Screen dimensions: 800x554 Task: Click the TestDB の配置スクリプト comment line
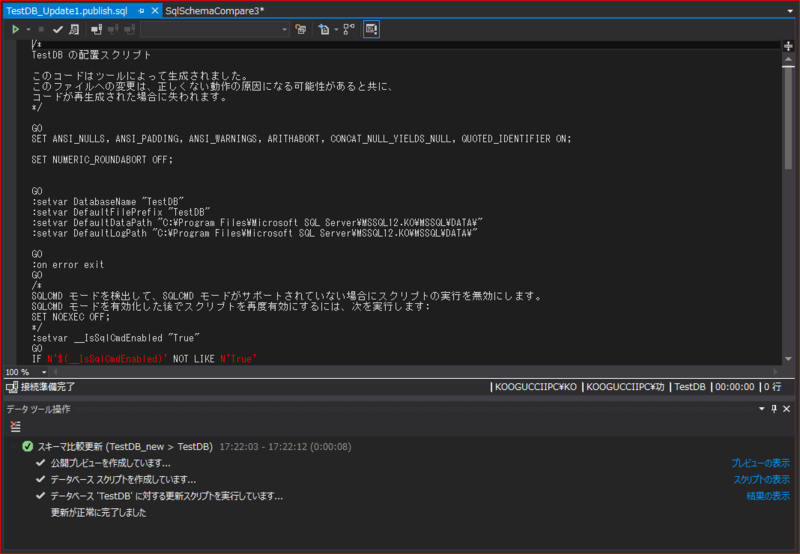tap(91, 55)
